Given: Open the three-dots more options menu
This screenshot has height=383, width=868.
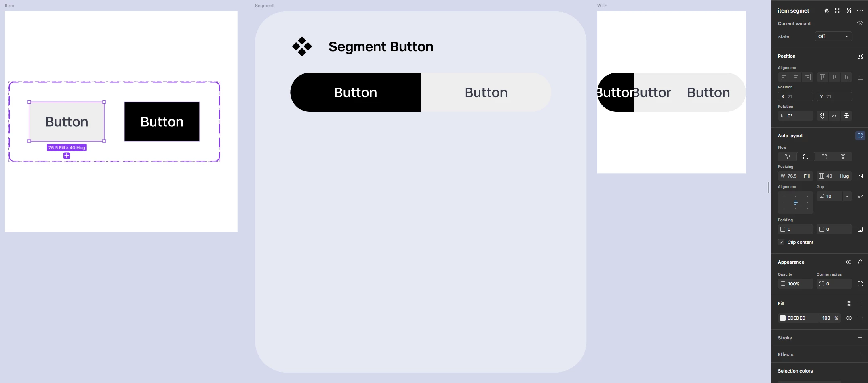Looking at the screenshot, I should 860,10.
